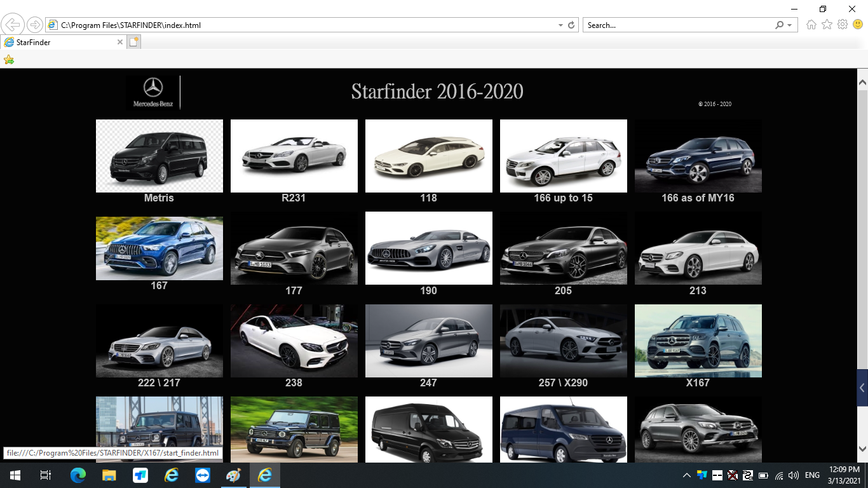868x488 pixels.
Task: Open the 222 \ 217 thumbnail
Action: click(159, 341)
